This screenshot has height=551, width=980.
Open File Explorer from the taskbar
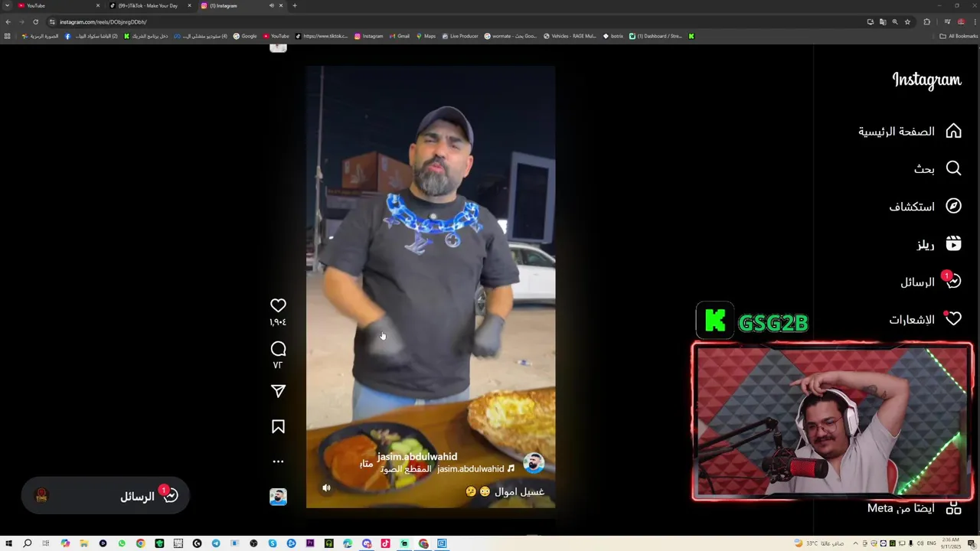[x=83, y=543]
